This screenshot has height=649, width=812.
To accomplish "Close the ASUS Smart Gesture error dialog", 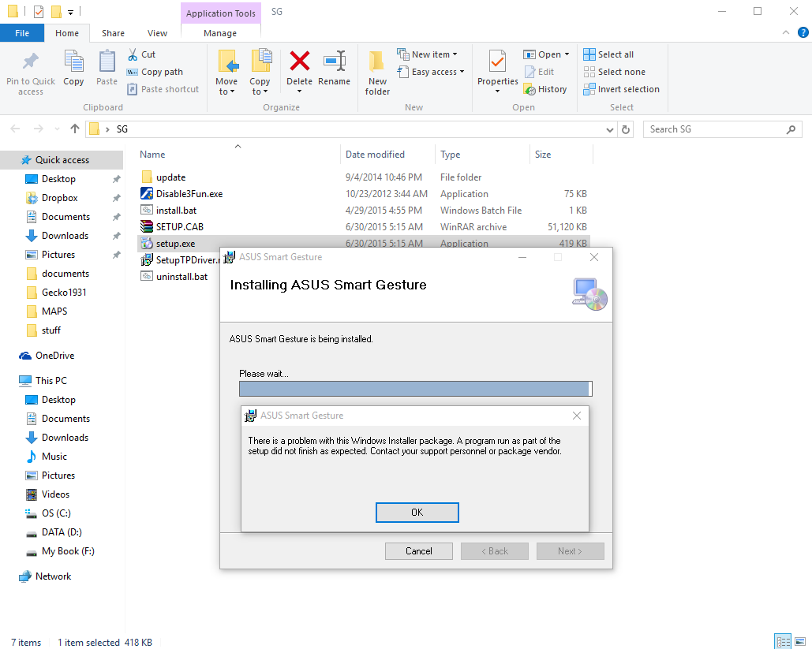I will click(x=576, y=416).
